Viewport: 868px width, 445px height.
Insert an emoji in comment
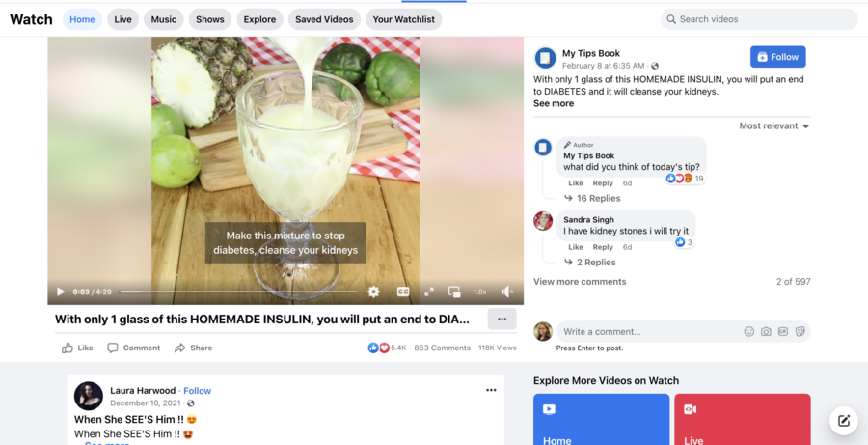(x=749, y=331)
